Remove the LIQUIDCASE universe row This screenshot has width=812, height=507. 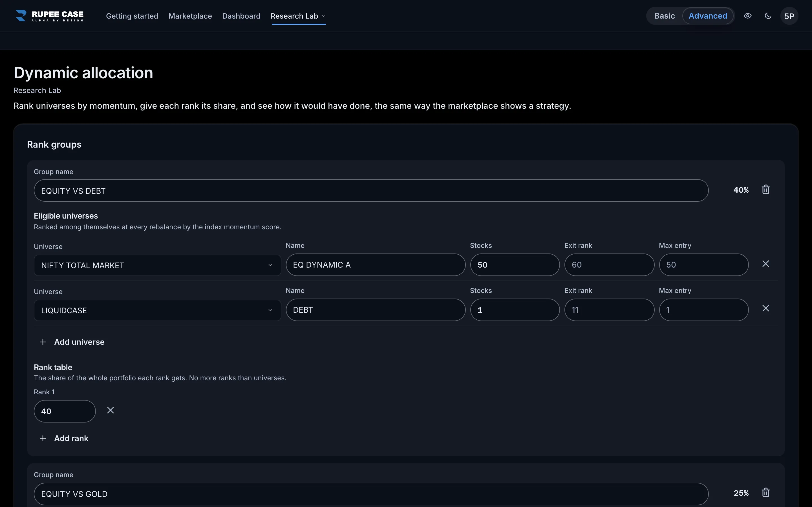click(765, 308)
